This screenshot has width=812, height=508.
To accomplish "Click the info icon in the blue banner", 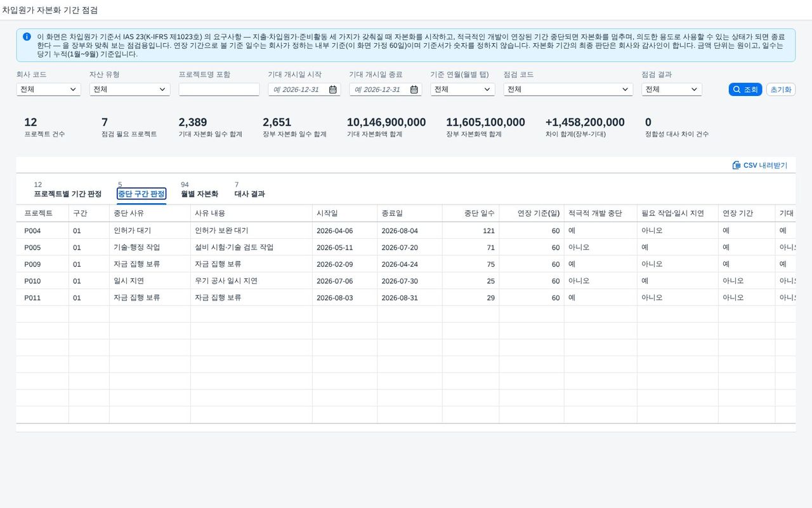I will coord(27,37).
